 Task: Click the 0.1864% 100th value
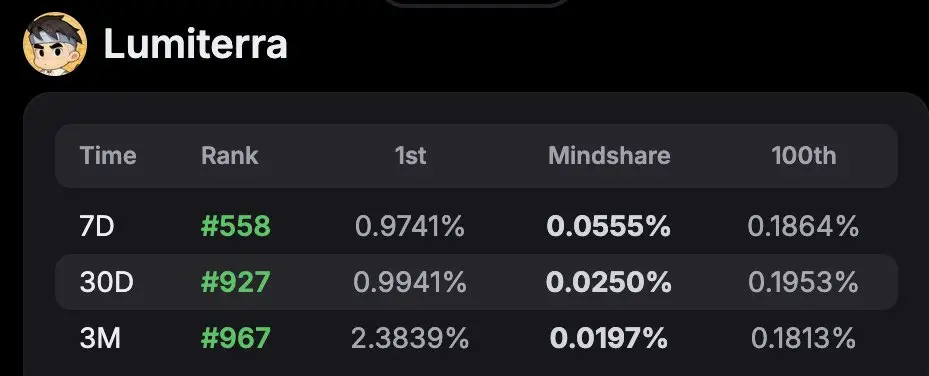(x=803, y=226)
